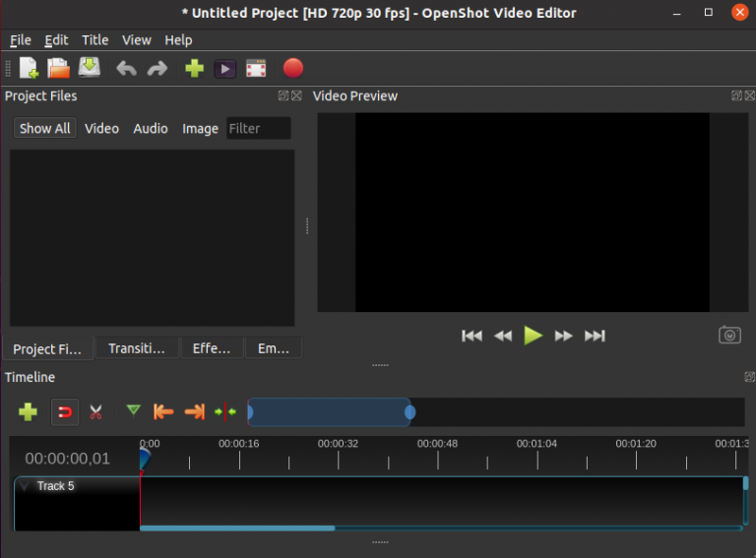This screenshot has height=558, width=756.
Task: Select the Razor scissors tool
Action: [x=95, y=411]
